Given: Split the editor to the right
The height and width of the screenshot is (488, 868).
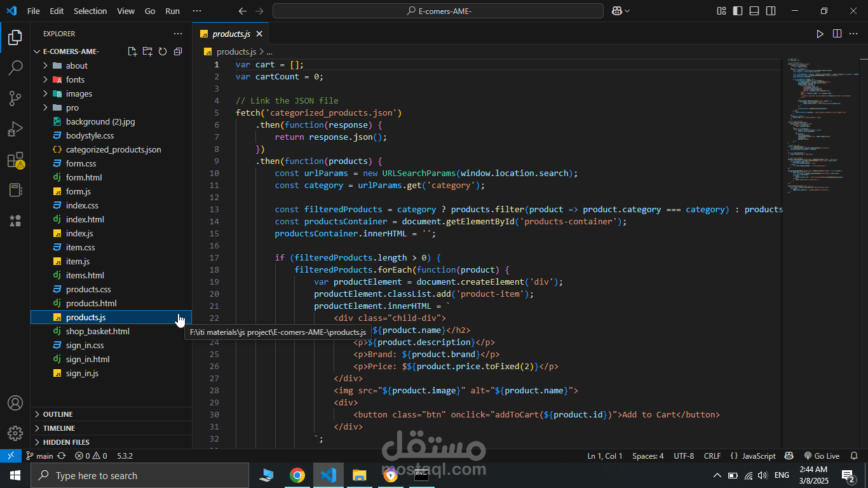Looking at the screenshot, I should coord(837,34).
